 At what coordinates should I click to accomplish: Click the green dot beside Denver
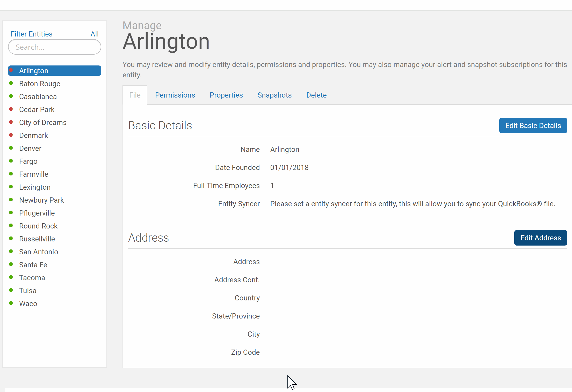[x=12, y=147]
